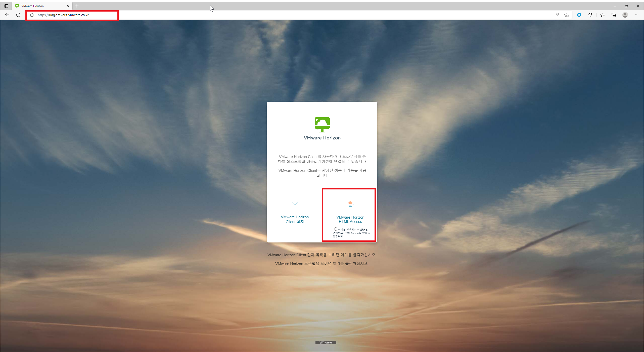Open the Settings and more menu

click(x=636, y=15)
